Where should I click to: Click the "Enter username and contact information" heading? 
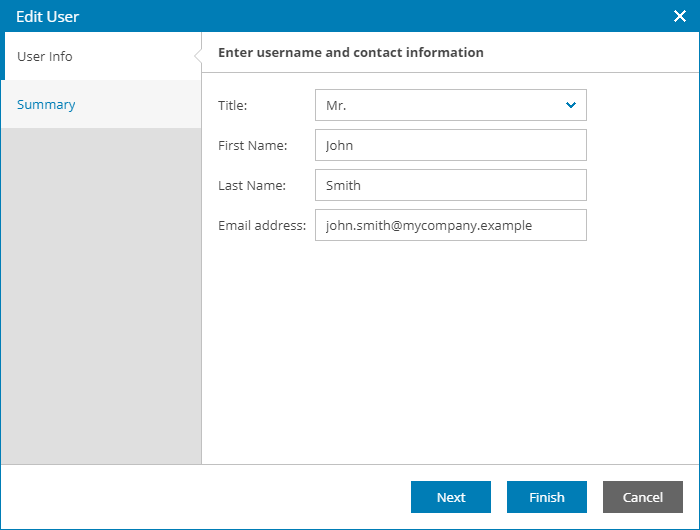click(x=351, y=52)
